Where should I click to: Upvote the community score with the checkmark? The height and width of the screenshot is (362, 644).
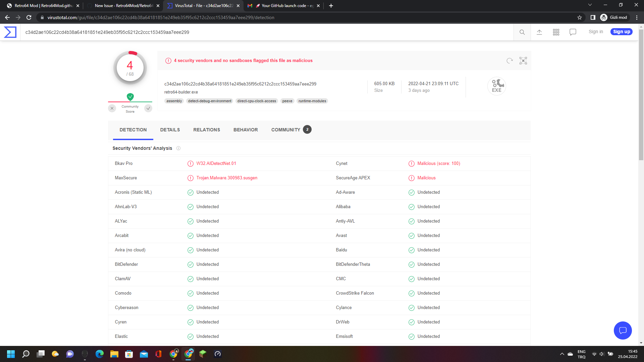point(148,108)
